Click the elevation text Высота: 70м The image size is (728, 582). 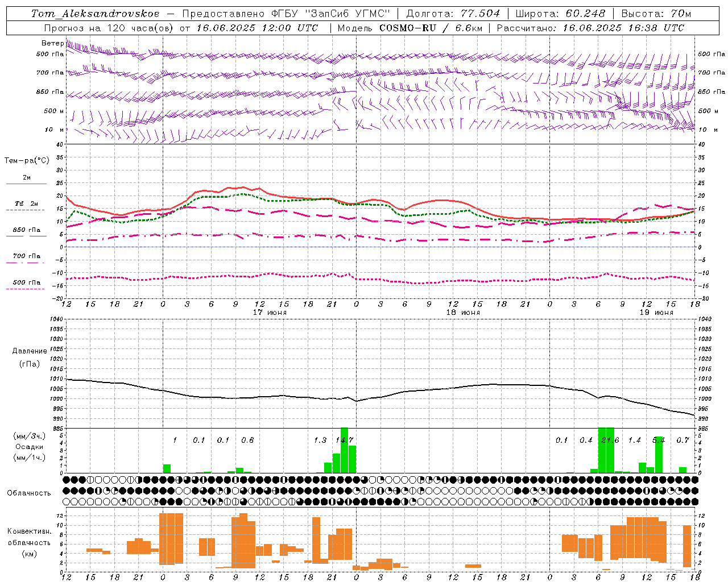pyautogui.click(x=656, y=14)
